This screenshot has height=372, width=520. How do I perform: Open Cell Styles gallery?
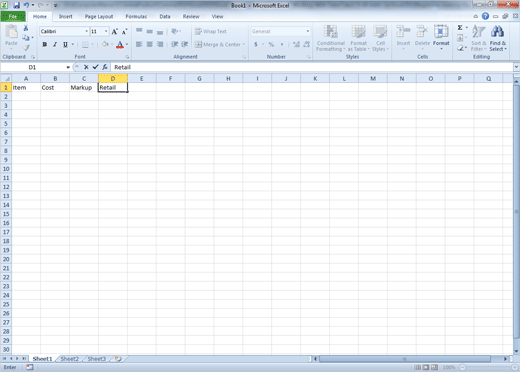pyautogui.click(x=380, y=38)
